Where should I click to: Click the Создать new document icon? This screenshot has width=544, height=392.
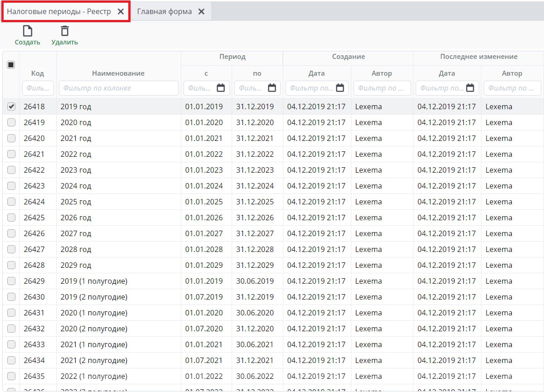28,31
